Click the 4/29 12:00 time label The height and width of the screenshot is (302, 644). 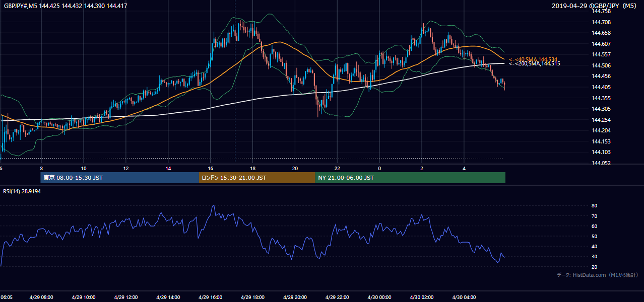point(125,297)
